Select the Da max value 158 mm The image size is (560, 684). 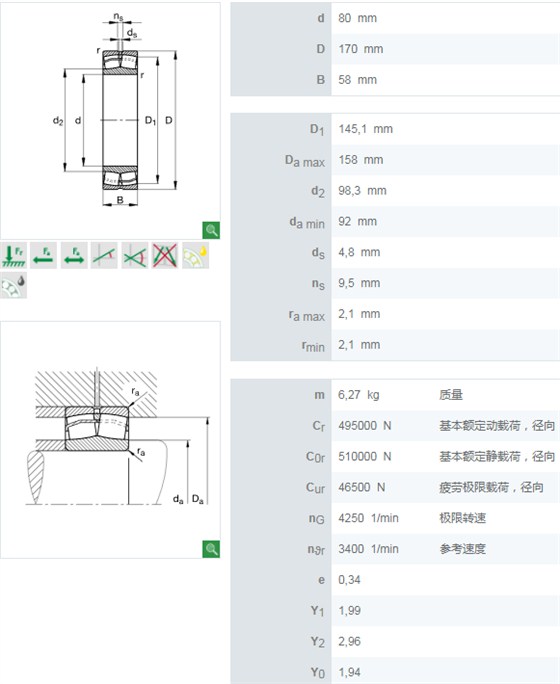click(361, 160)
